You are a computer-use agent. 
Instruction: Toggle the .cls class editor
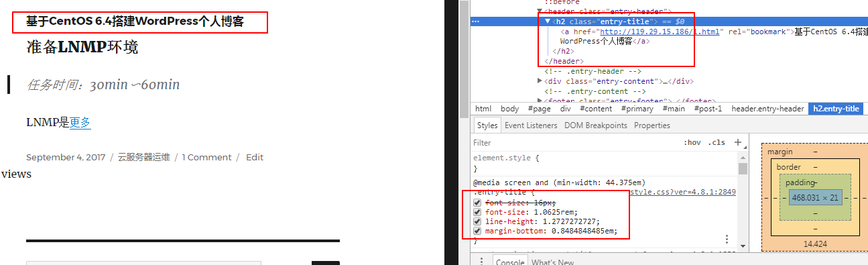[x=717, y=143]
